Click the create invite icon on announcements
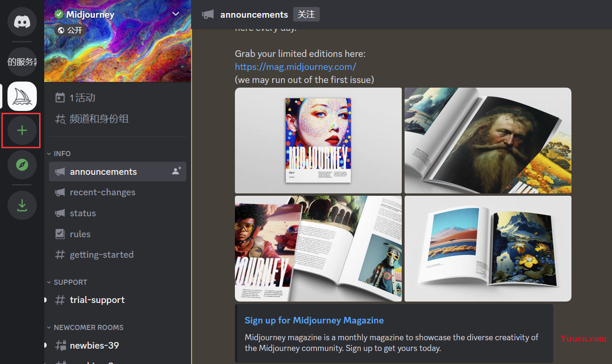This screenshot has width=612, height=364. (177, 171)
